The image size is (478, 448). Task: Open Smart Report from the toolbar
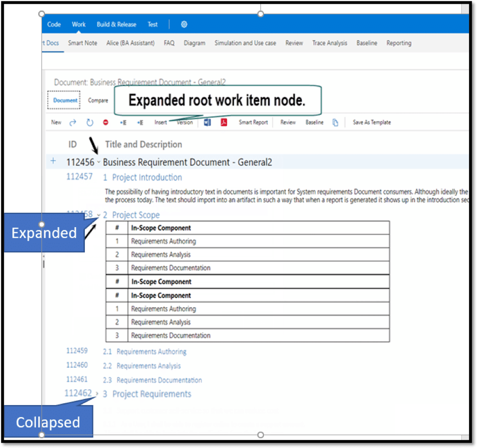point(253,122)
